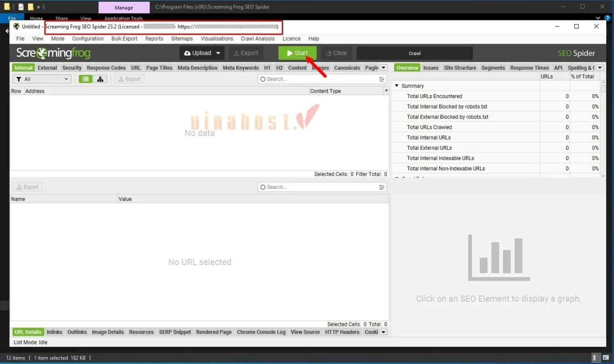
Task: Expand hidden bottom tabs after Cookies
Action: tap(384, 332)
